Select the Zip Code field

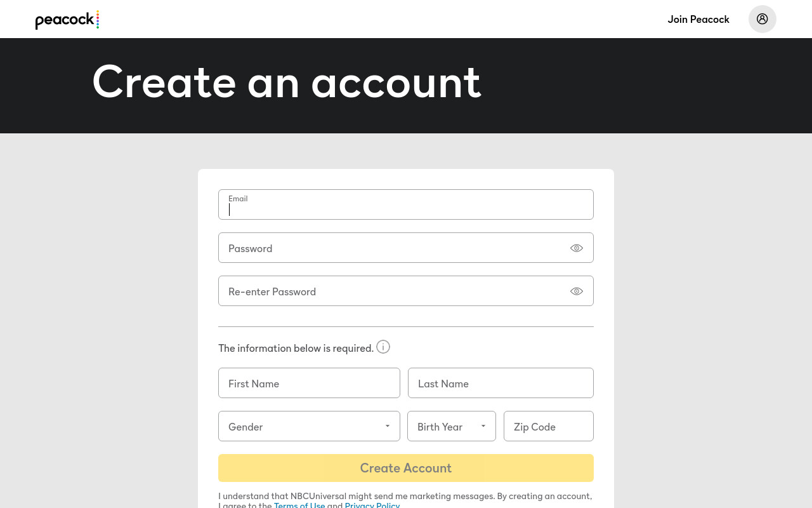click(549, 426)
